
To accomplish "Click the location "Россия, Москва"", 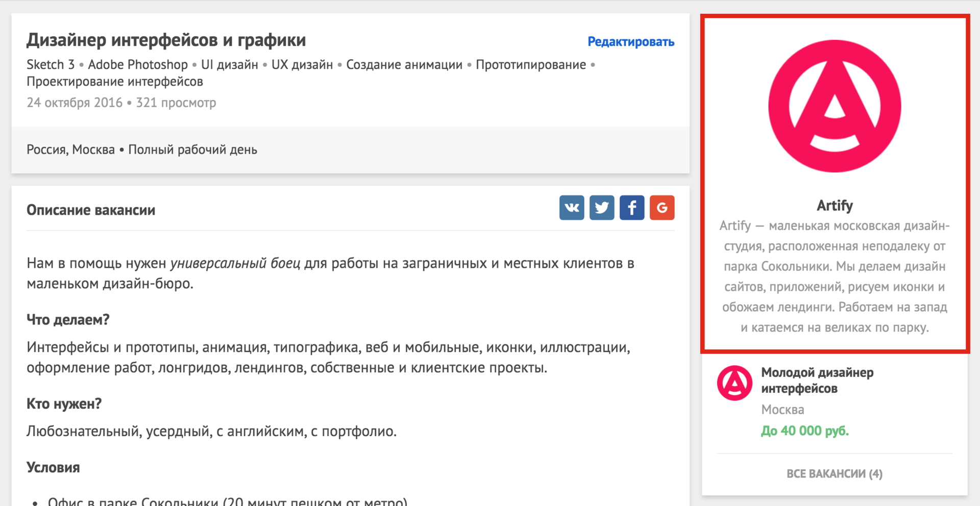I will (70, 149).
